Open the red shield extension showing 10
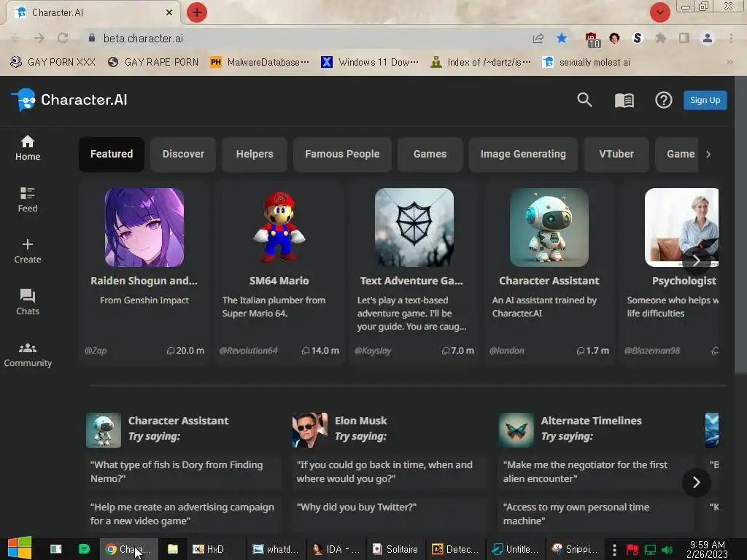This screenshot has width=747, height=560. [x=592, y=39]
